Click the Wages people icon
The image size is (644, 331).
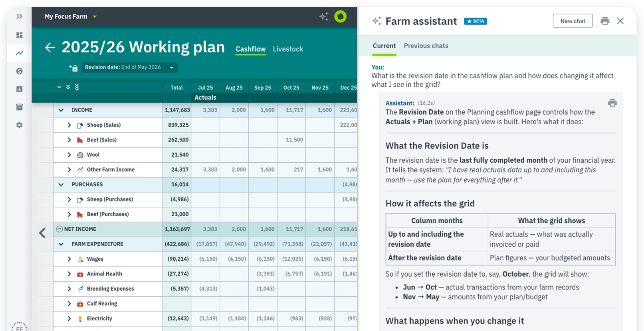click(80, 259)
